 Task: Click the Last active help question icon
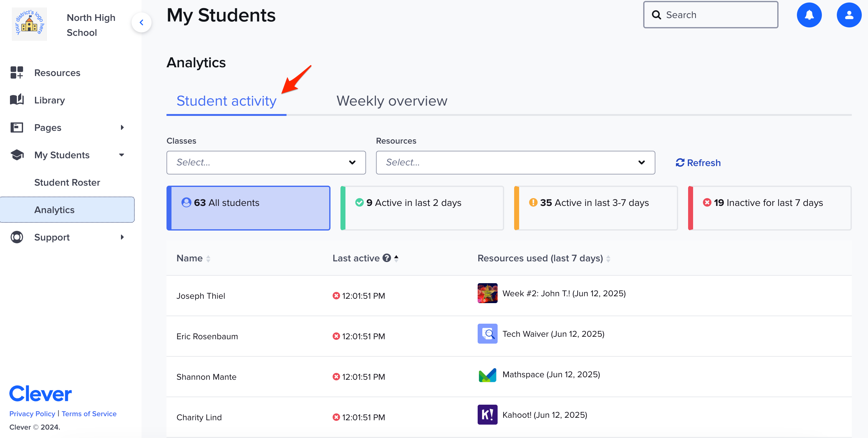tap(387, 258)
